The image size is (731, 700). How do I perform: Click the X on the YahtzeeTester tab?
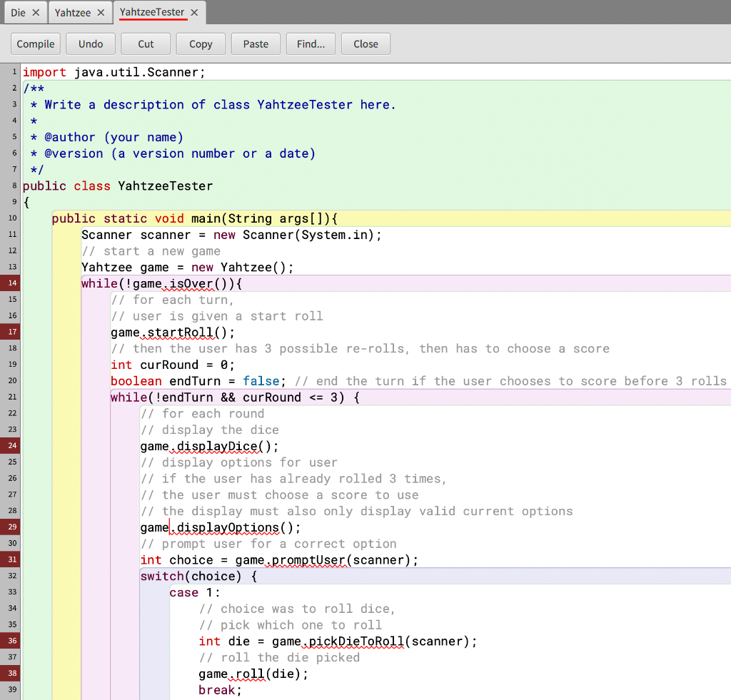pos(194,12)
